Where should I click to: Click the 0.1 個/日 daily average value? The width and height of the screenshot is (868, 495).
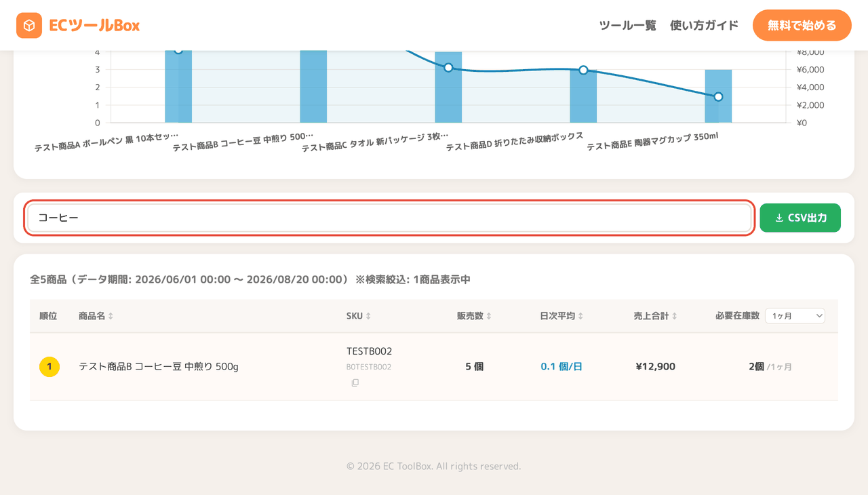561,367
